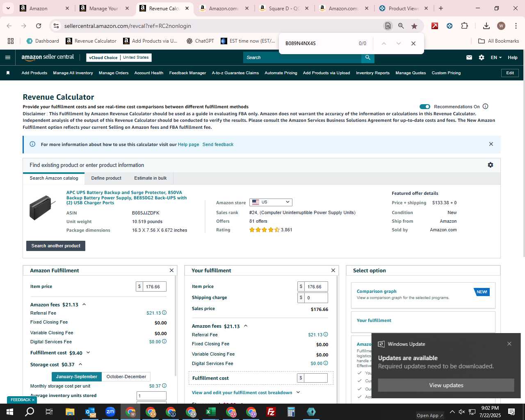525x420 pixels.
Task: Click the Seller Central search box
Action: 302,57
